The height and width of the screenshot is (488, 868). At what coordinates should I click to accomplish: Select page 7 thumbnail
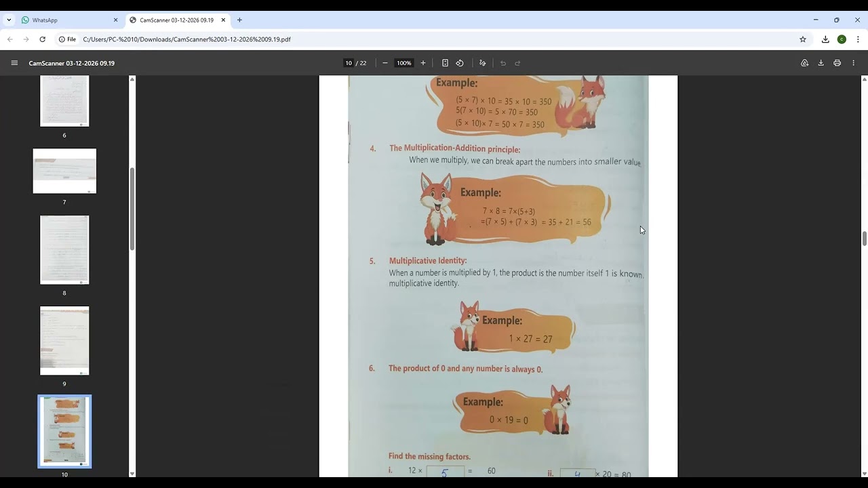(64, 171)
